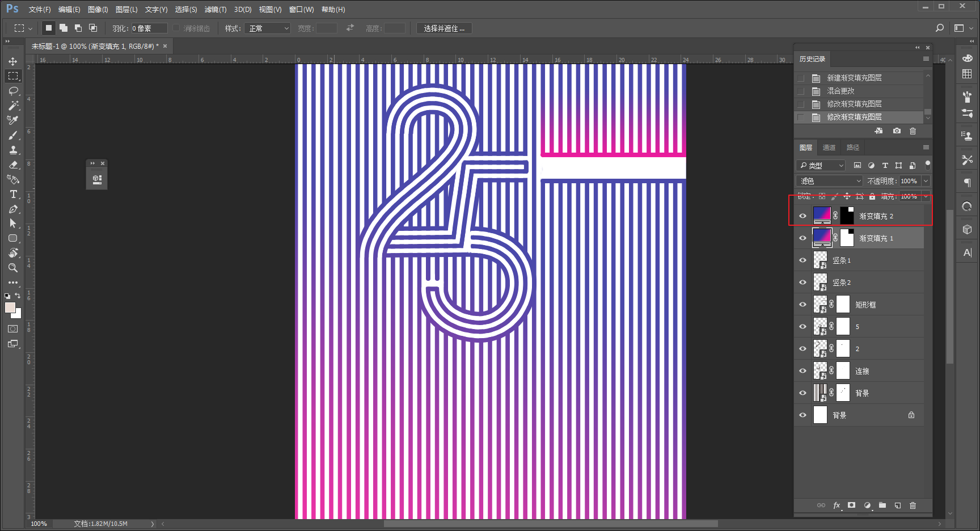Open the 文件(F) menu
The image size is (980, 531).
(x=40, y=10)
